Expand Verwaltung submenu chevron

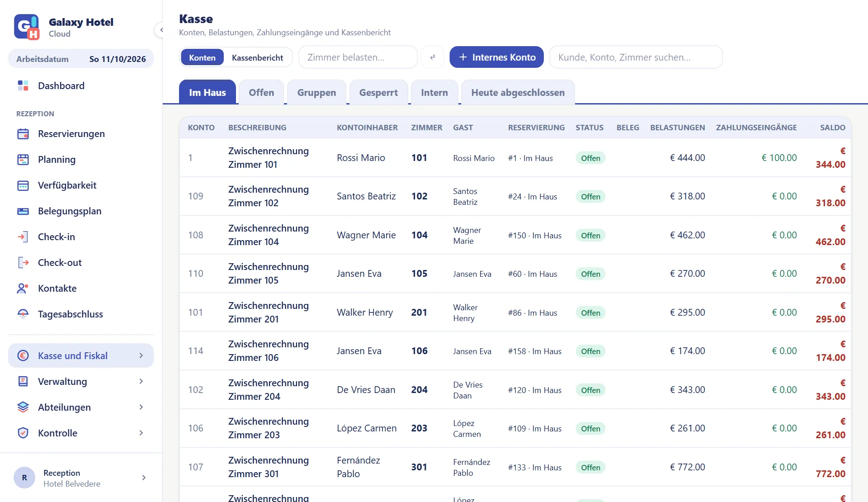tap(141, 382)
